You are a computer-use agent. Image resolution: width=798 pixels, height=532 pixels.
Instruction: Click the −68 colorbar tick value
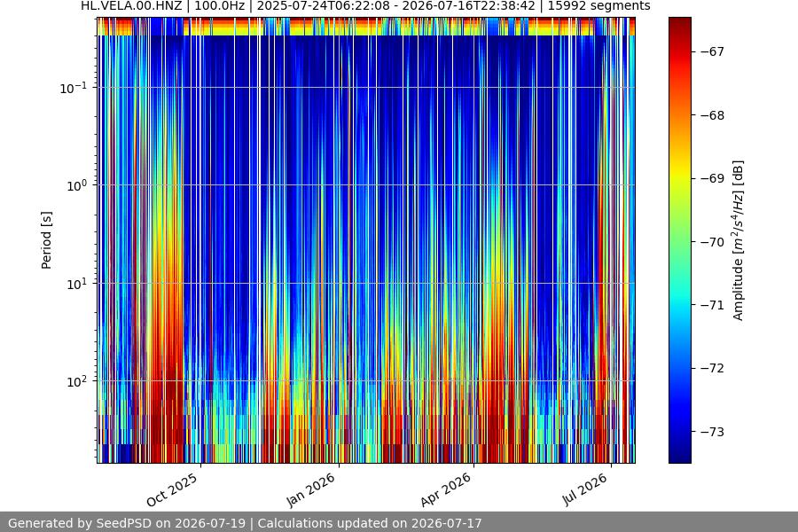(712, 115)
